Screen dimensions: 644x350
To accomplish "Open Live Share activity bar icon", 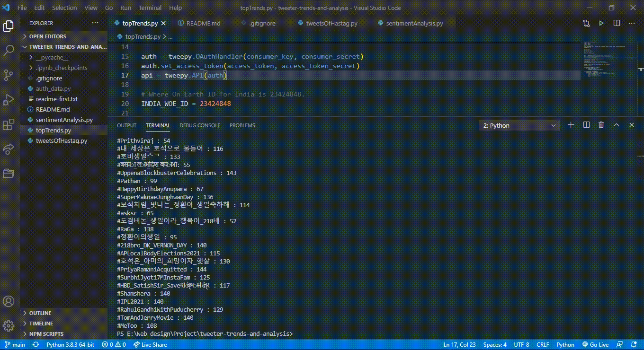I will 9,149.
